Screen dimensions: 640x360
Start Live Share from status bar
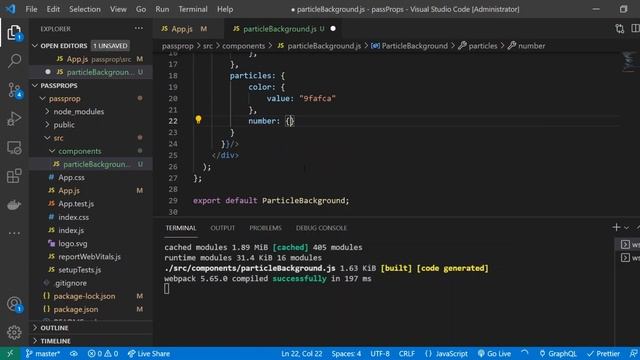(149, 353)
